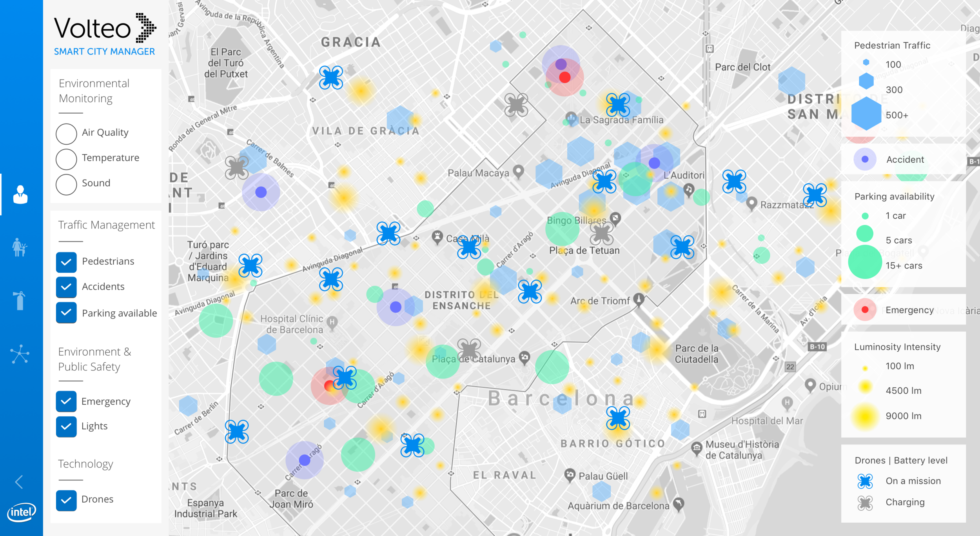The image size is (980, 536).
Task: Select the charging drone near La Sagrada Família
Action: click(x=516, y=105)
